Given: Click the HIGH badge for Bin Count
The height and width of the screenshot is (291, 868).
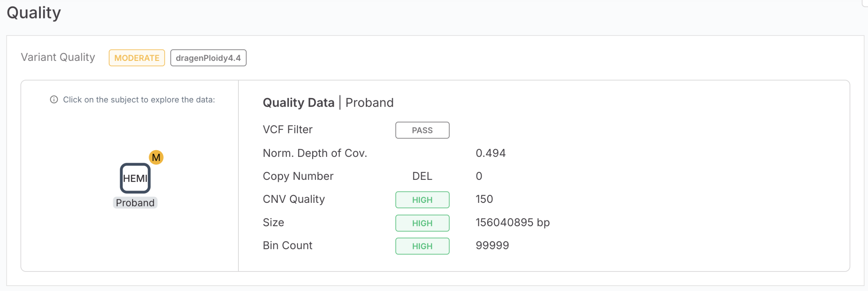Looking at the screenshot, I should tap(422, 246).
